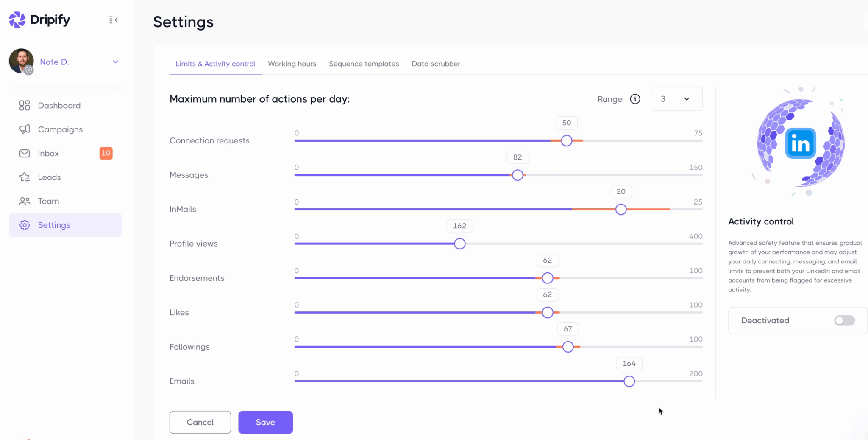The image size is (868, 440).
Task: Click the Emails slider handle
Action: pos(629,381)
